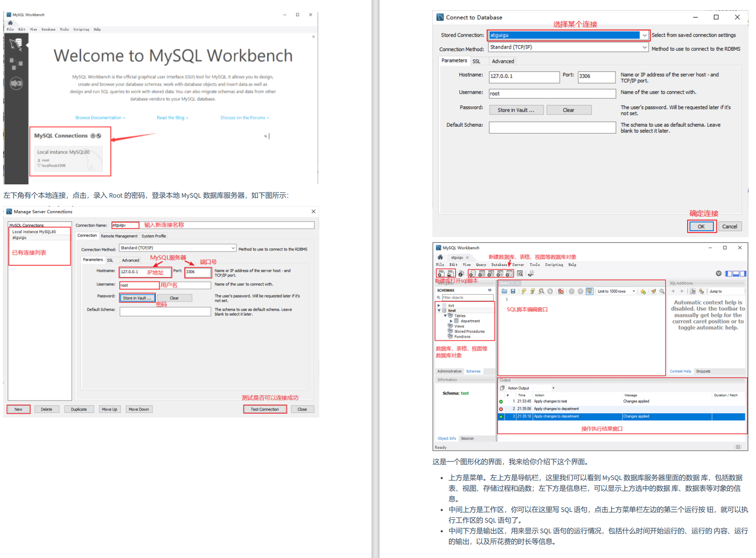Switch to the Advanced tab
The image size is (756, 558).
tap(502, 61)
